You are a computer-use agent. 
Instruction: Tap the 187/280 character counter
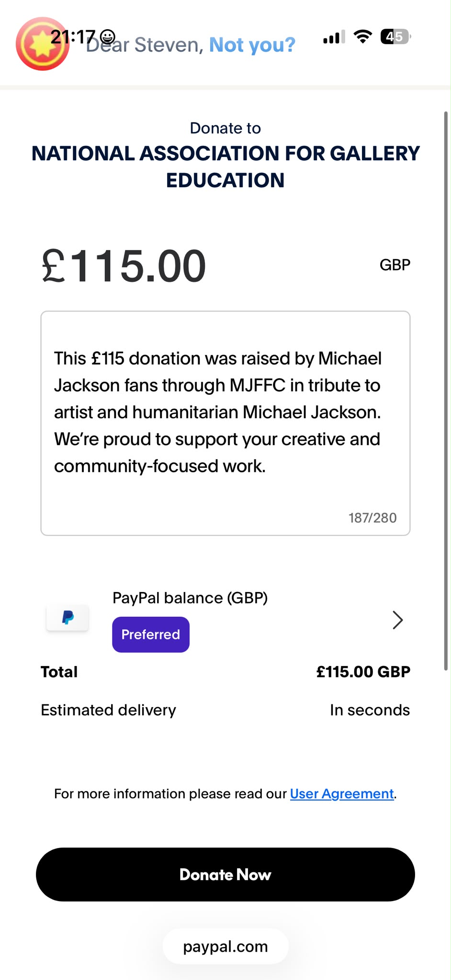pos(372,518)
